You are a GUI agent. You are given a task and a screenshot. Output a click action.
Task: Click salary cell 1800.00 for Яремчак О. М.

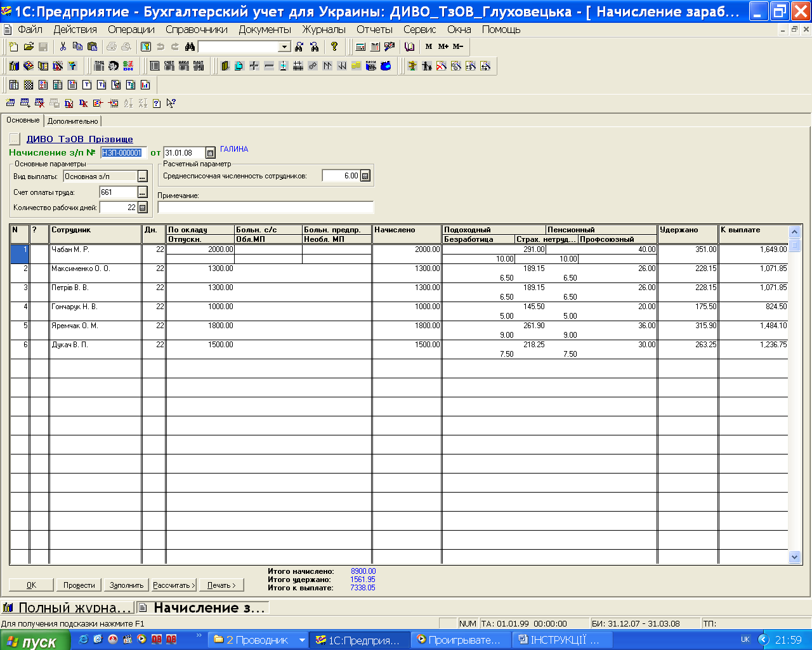click(200, 326)
